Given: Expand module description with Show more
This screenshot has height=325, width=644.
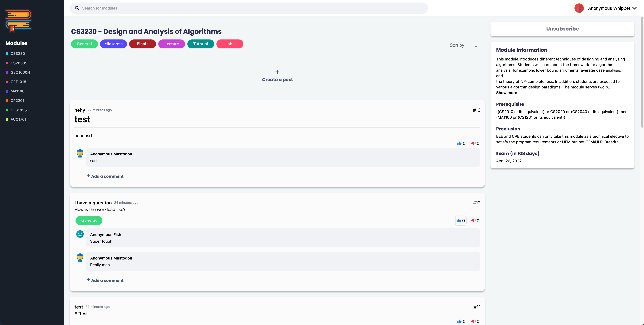Looking at the screenshot, I should pos(507,93).
